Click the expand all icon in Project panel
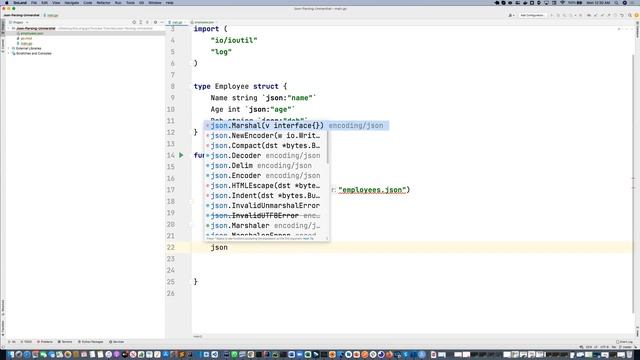This screenshot has width=640, height=360. pyautogui.click(x=141, y=22)
